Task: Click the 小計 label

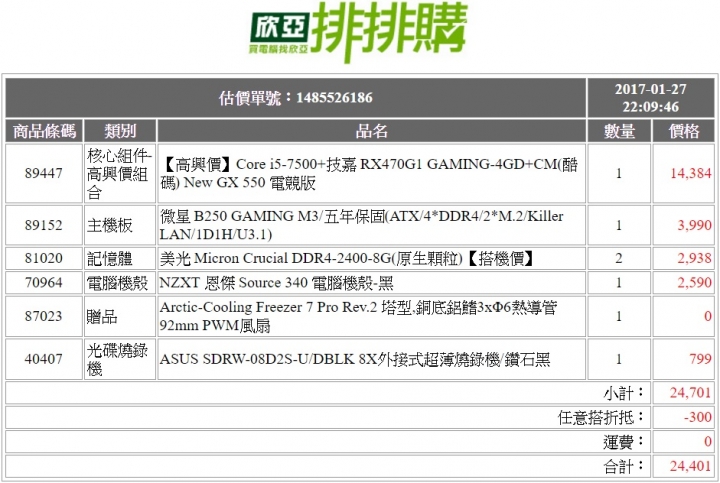Action: (x=624, y=393)
